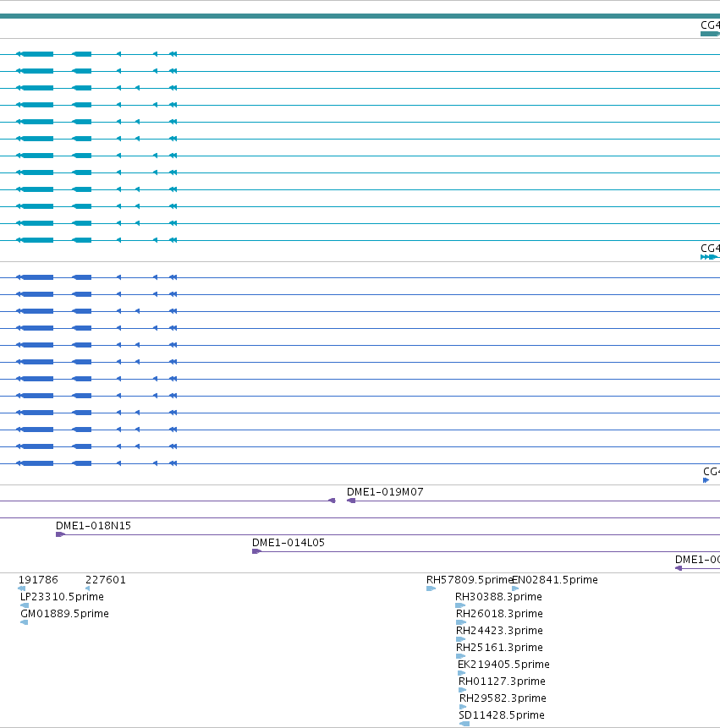Click the LP23310.5prime EST label
Viewport: 720px width, 728px height.
[x=62, y=597]
